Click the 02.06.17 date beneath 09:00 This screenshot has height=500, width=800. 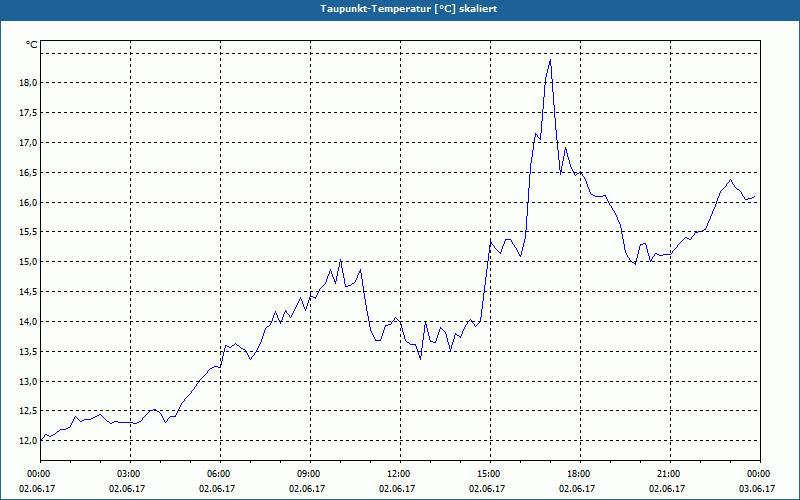click(x=307, y=489)
